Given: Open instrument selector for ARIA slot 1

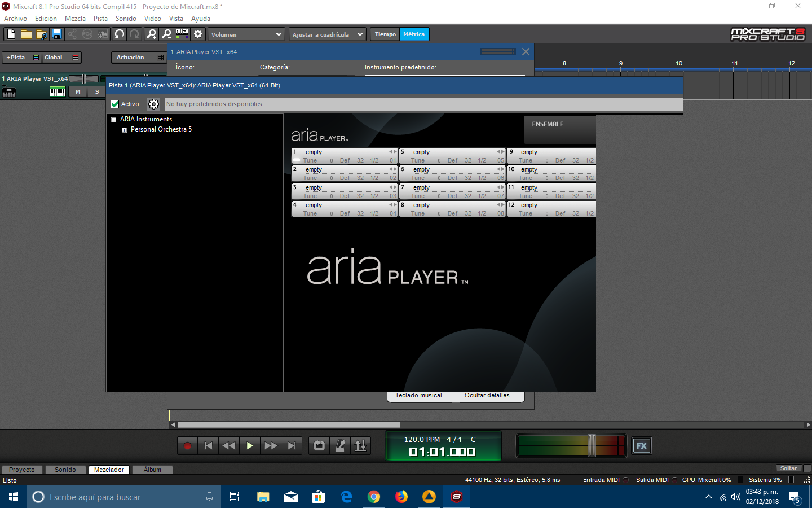Looking at the screenshot, I should pyautogui.click(x=344, y=152).
